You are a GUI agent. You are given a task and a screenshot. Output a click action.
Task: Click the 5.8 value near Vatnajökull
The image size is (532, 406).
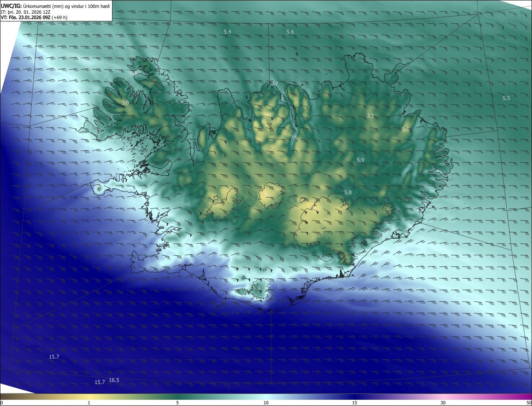[x=348, y=193]
